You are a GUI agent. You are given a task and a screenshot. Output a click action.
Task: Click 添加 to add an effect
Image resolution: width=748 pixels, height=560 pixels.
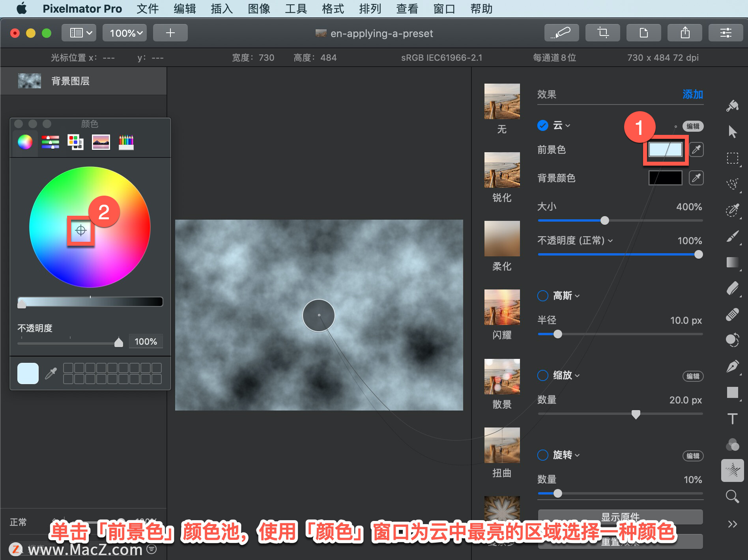click(693, 94)
